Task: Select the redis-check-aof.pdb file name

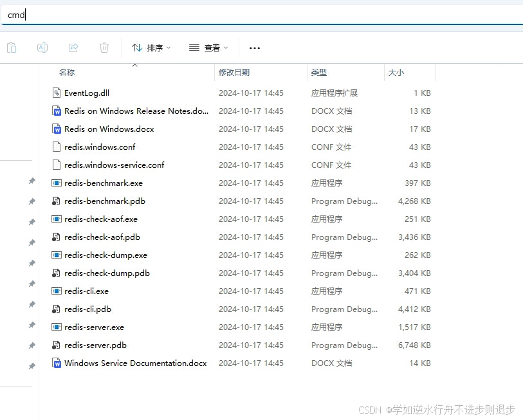Action: click(102, 237)
